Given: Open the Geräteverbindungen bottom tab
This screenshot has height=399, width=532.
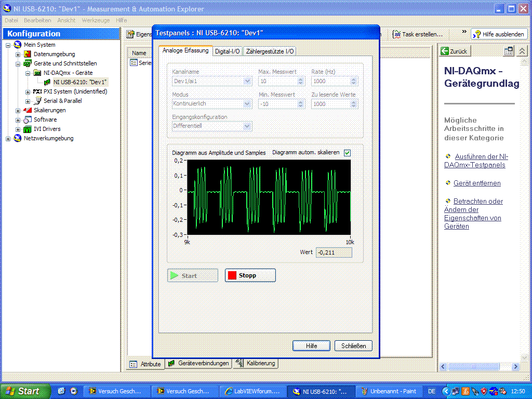Looking at the screenshot, I should tap(198, 364).
